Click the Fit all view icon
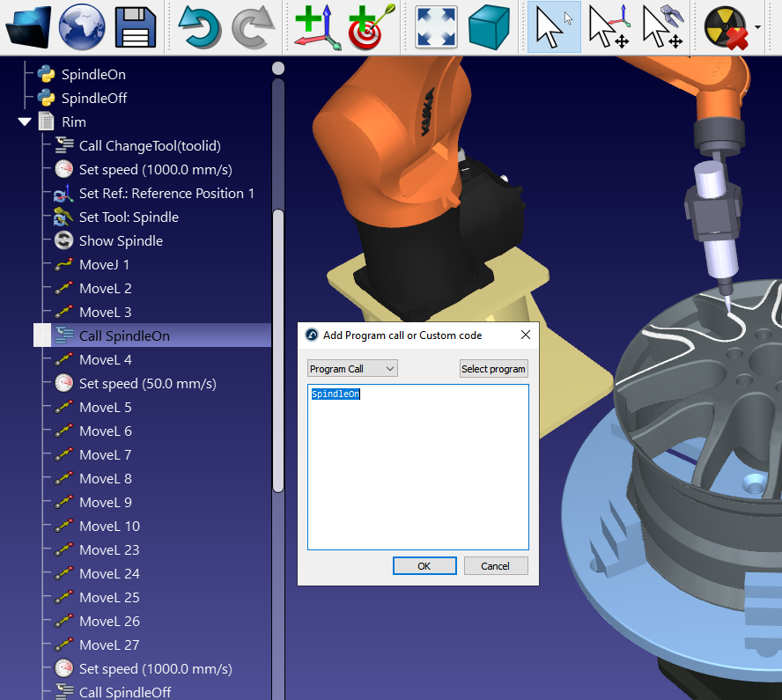The image size is (782, 700). coord(436,26)
